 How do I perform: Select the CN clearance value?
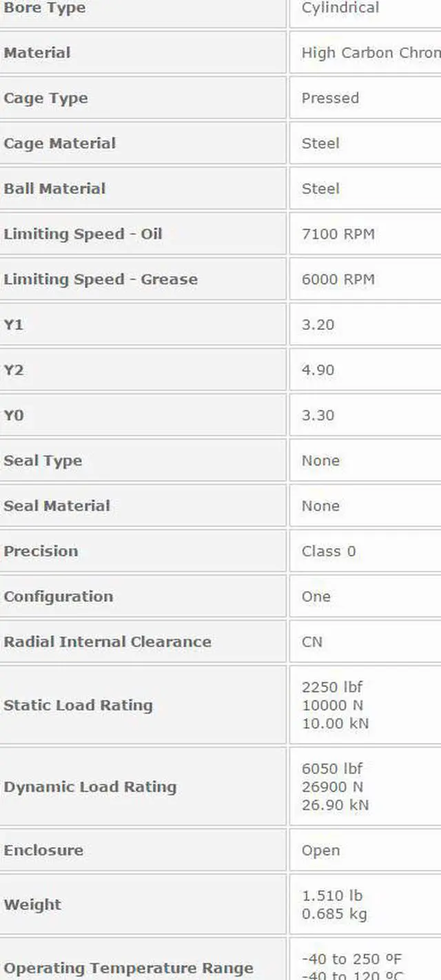point(311,642)
